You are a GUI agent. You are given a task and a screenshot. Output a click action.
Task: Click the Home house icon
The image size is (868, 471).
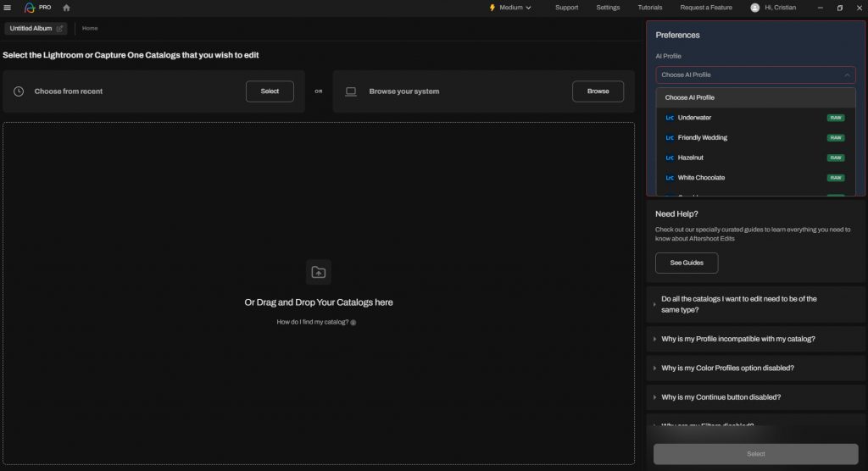(x=67, y=8)
